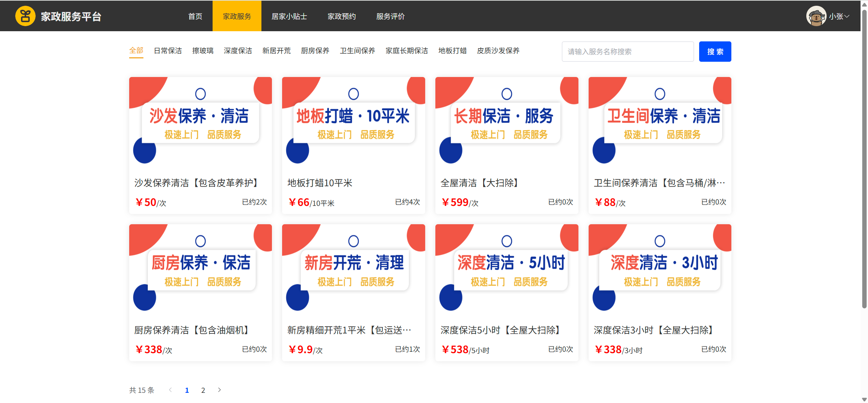
Task: Click the user avatar picture
Action: point(816,16)
